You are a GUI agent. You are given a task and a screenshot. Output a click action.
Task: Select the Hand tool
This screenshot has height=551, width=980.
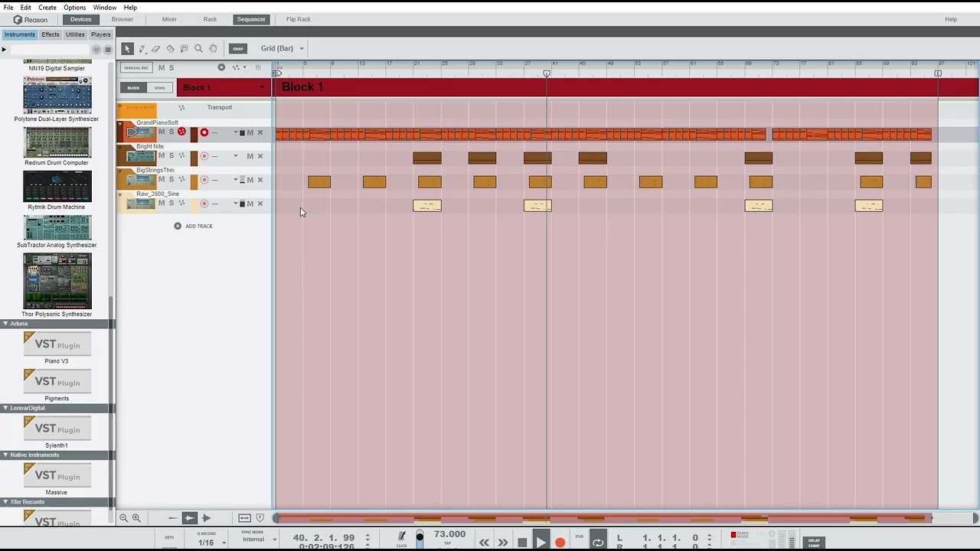213,48
